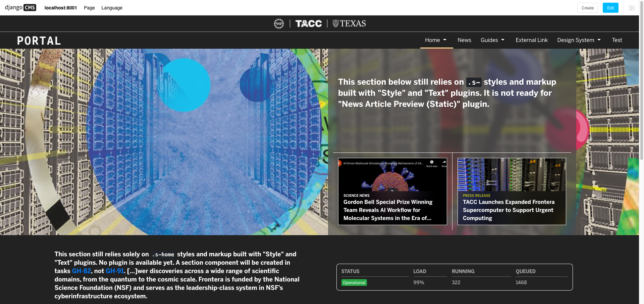Play the embedded science news video
The width and height of the screenshot is (644, 304).
click(x=392, y=190)
